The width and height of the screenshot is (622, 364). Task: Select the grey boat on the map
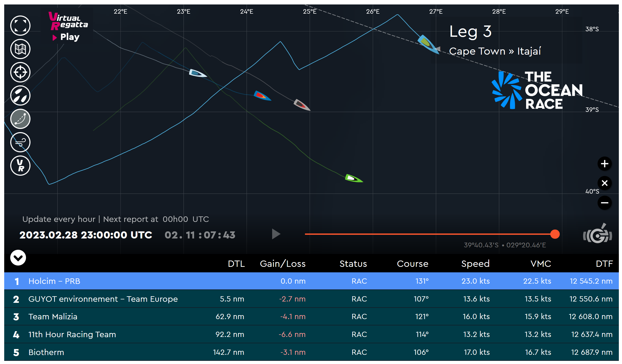coord(302,105)
